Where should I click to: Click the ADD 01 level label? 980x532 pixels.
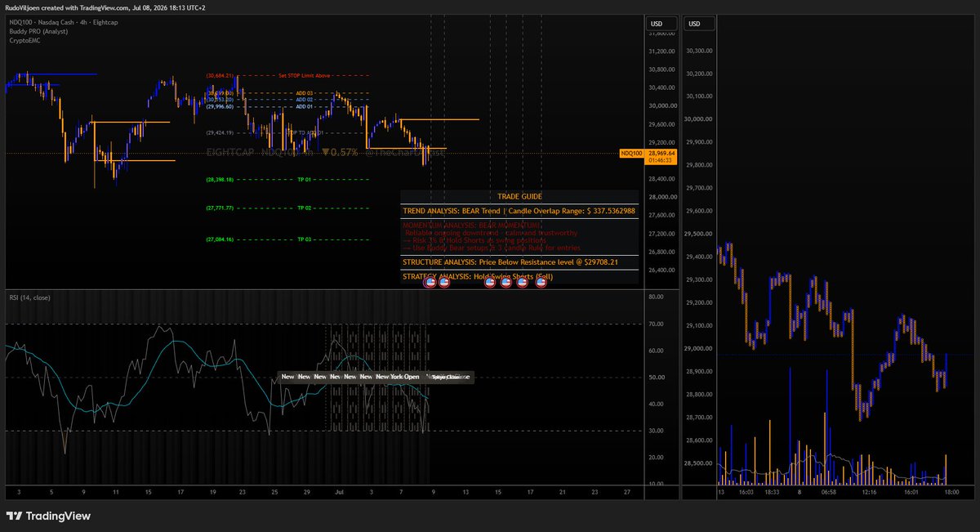coord(304,106)
